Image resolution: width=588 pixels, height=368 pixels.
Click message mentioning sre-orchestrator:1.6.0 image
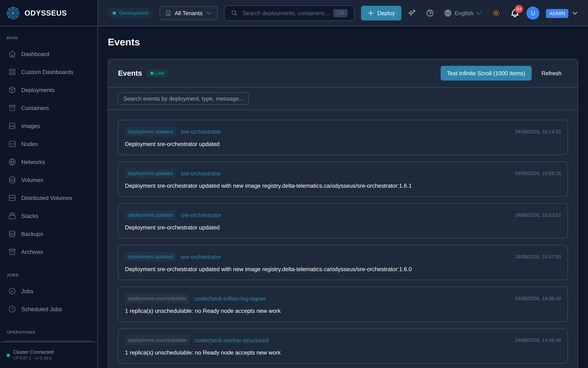point(268,269)
